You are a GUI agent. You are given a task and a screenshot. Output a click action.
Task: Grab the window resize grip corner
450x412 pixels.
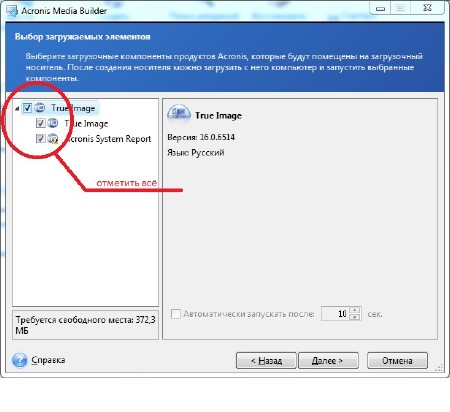click(x=439, y=367)
